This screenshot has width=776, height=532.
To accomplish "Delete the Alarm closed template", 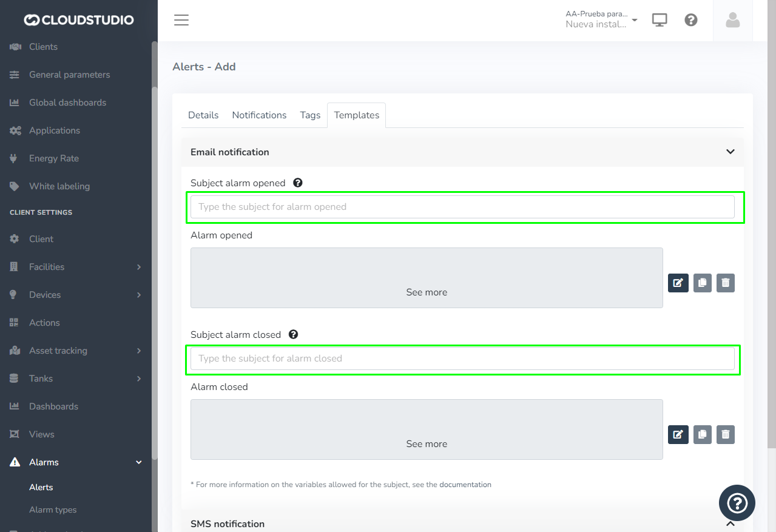I will click(725, 434).
